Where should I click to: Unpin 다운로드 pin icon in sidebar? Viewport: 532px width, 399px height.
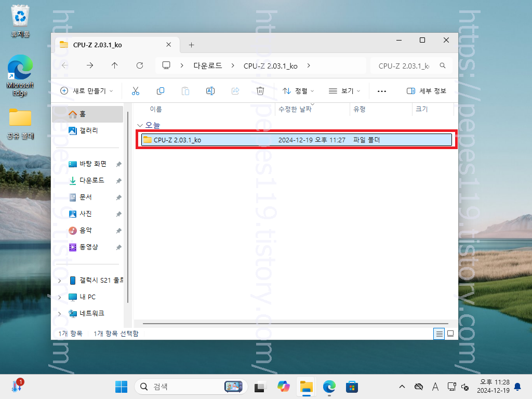tap(119, 181)
